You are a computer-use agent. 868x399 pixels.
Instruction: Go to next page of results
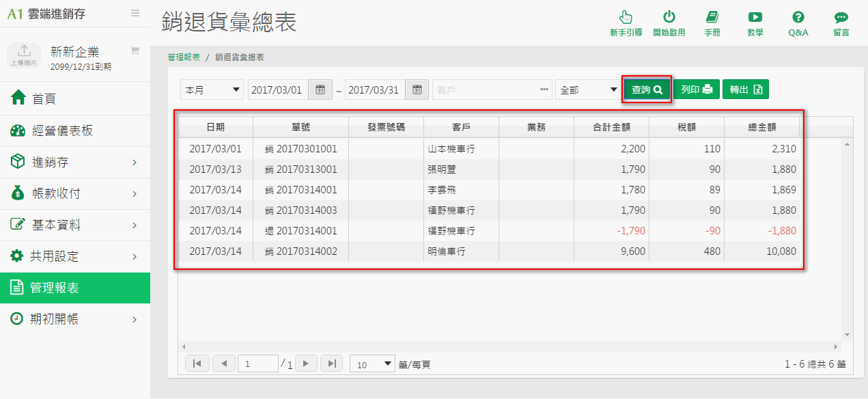(306, 363)
